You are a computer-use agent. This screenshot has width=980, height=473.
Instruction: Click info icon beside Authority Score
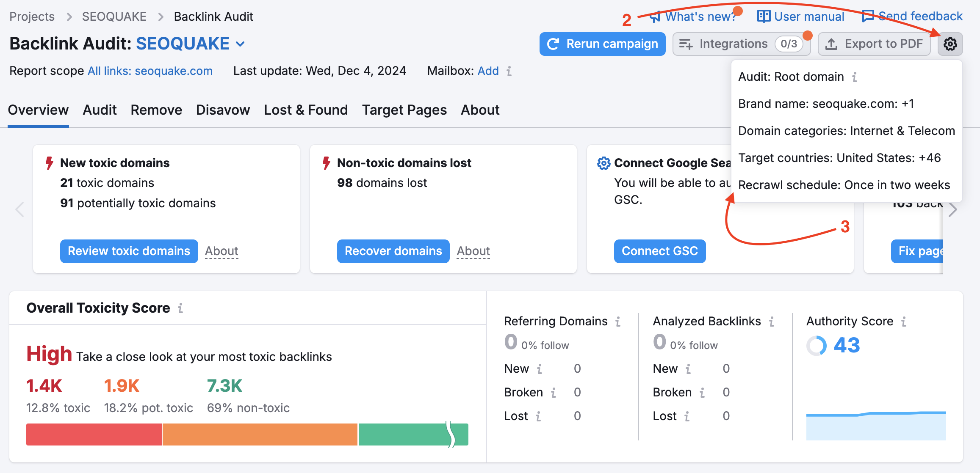click(x=904, y=322)
